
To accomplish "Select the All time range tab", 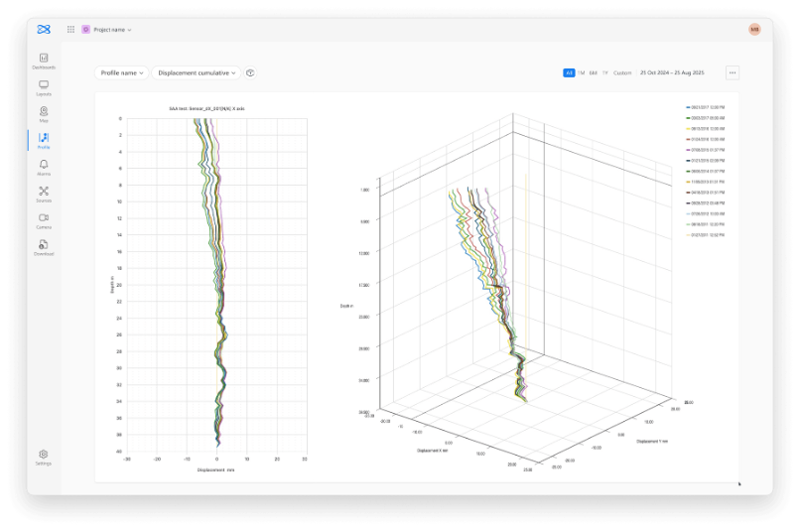I will click(569, 72).
